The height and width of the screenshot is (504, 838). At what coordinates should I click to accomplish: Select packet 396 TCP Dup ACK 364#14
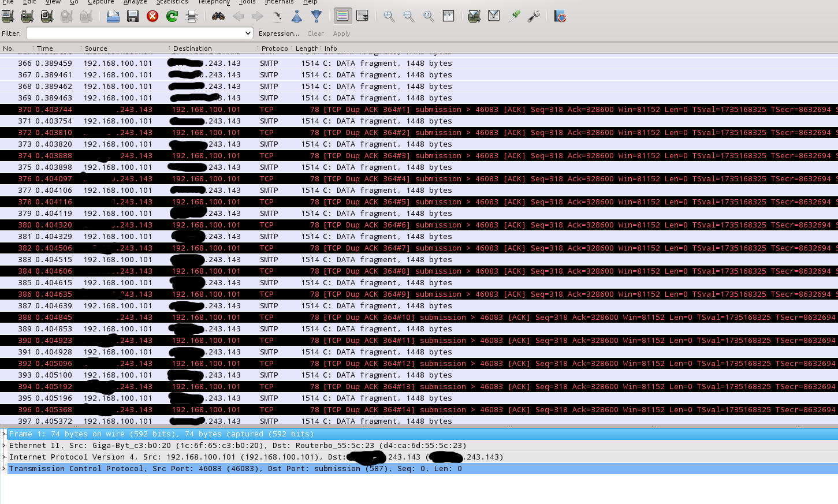pos(419,410)
